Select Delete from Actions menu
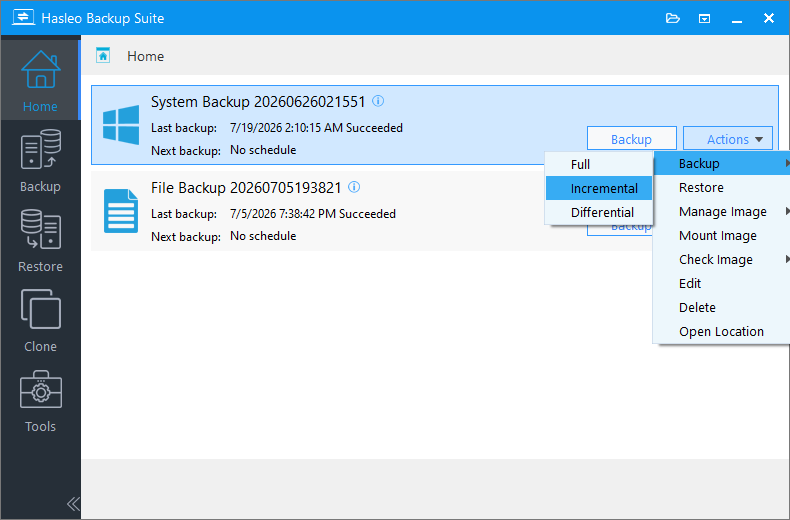The width and height of the screenshot is (790, 520). point(722,307)
